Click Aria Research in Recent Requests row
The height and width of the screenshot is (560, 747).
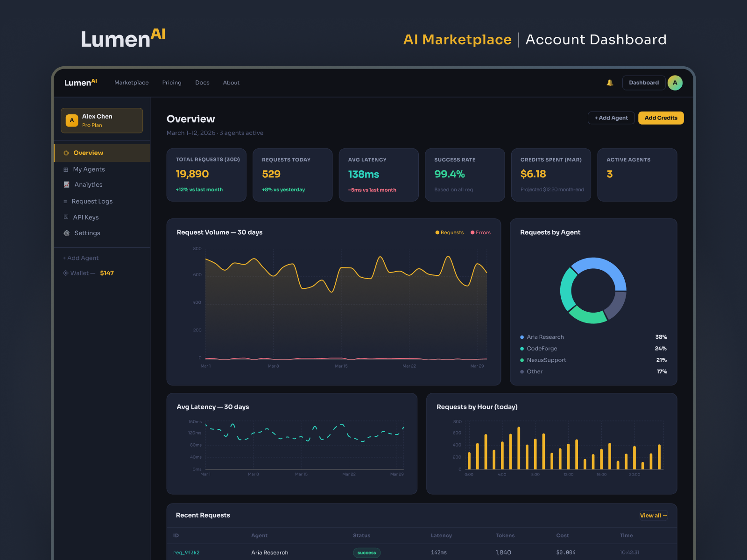(x=270, y=553)
